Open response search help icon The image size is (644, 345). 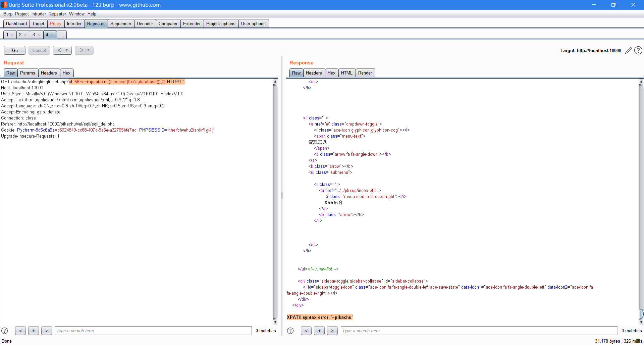click(290, 331)
